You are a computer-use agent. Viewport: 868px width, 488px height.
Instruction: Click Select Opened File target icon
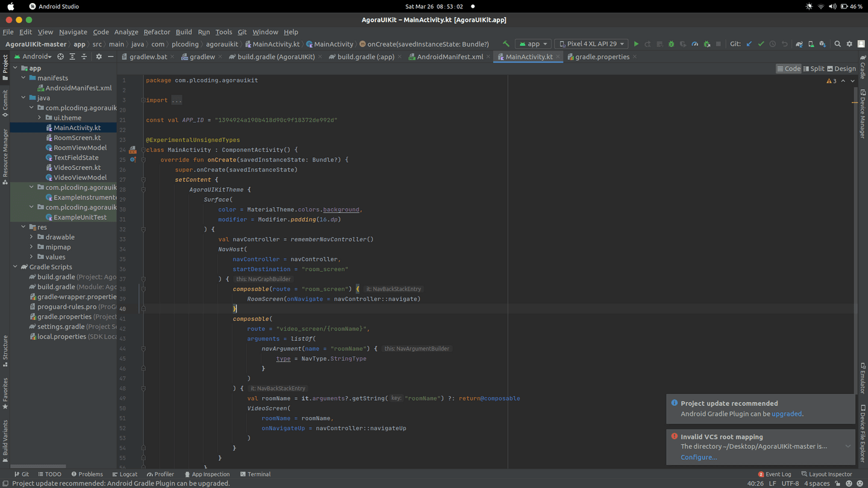coord(60,57)
